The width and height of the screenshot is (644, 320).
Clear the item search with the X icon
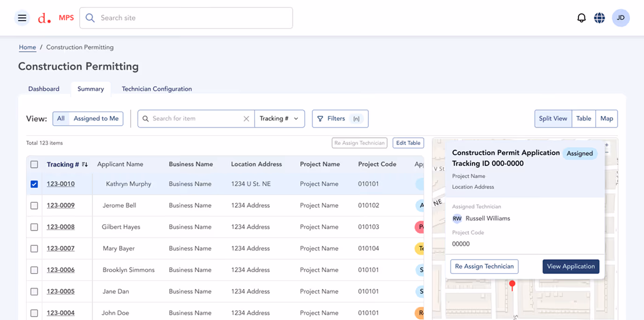(x=247, y=119)
